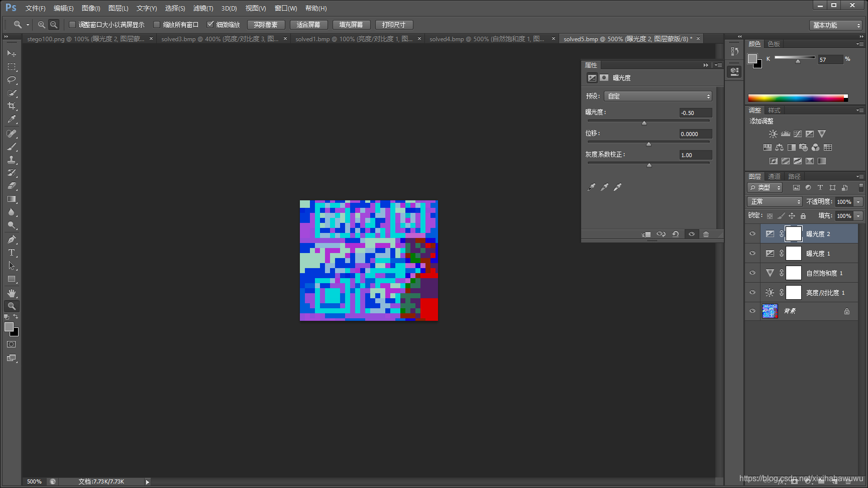Image resolution: width=868 pixels, height=488 pixels.
Task: Select the Rectangle shape tool
Action: click(x=12, y=279)
